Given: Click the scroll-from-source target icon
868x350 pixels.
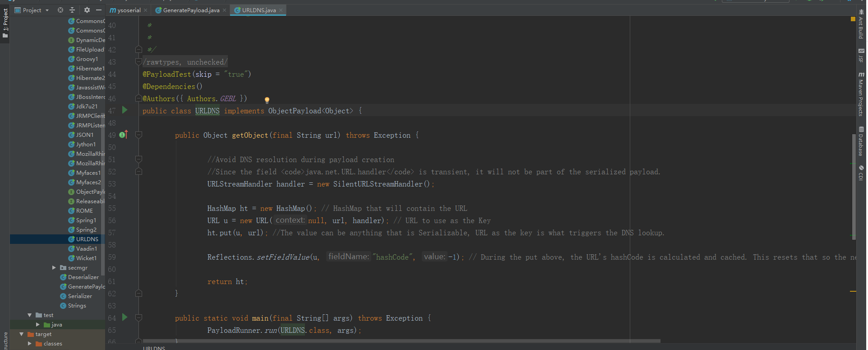Looking at the screenshot, I should 60,10.
